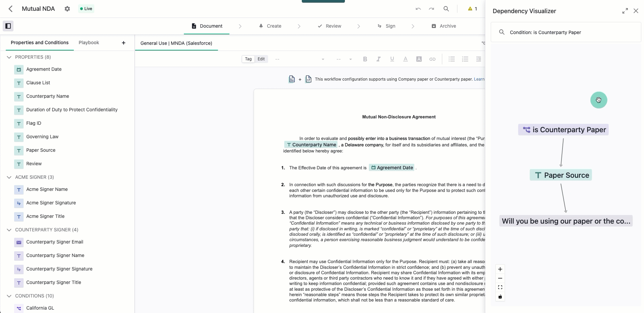Click the Counterparty Name tag in document
This screenshot has width=644, height=313.
(x=311, y=145)
